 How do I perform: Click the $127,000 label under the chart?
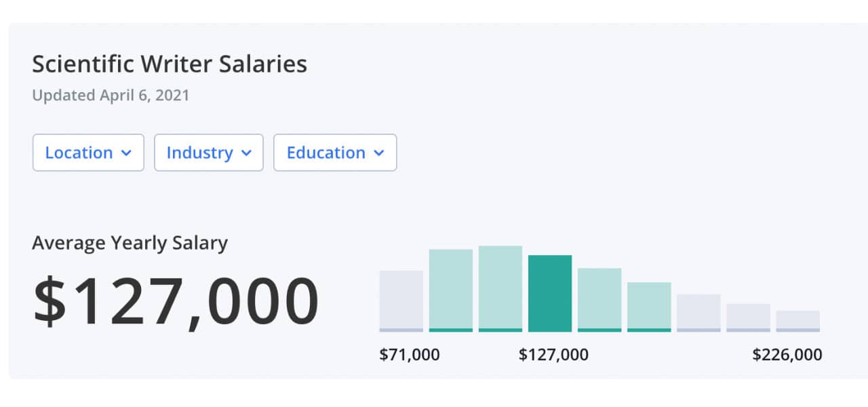(x=553, y=355)
